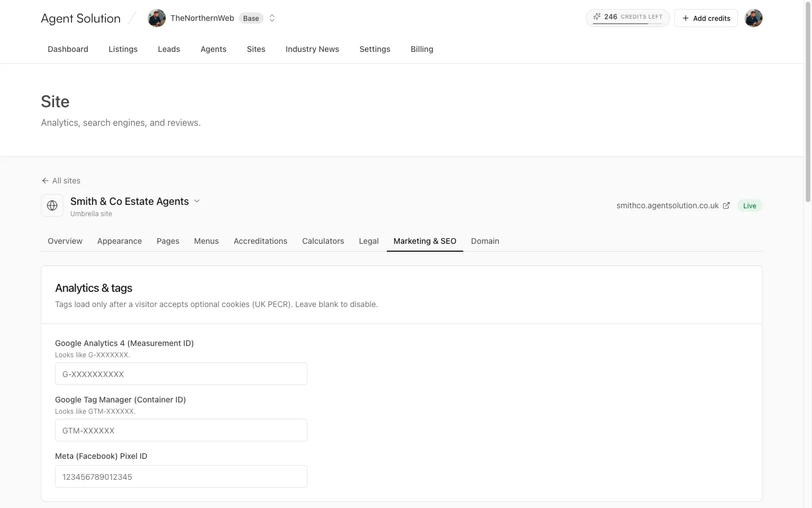Image resolution: width=812 pixels, height=508 pixels.
Task: Open the Pages tab
Action: (x=168, y=241)
